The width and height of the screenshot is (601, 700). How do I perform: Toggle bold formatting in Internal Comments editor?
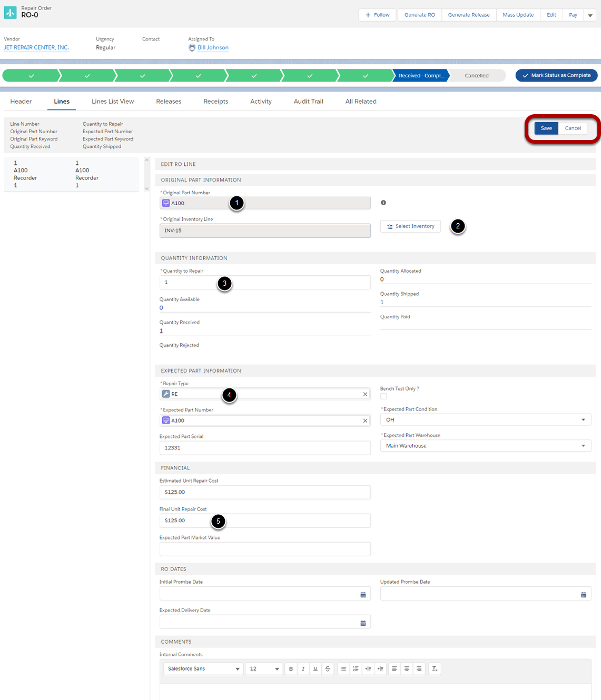tap(291, 668)
